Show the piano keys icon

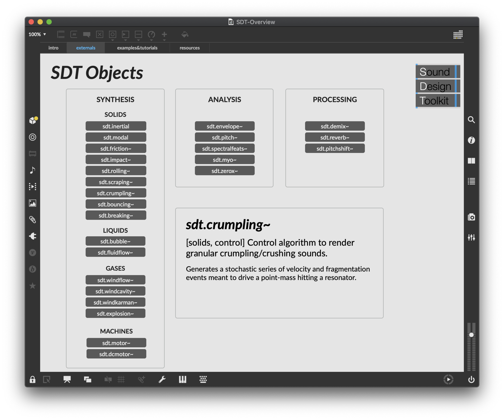click(182, 379)
